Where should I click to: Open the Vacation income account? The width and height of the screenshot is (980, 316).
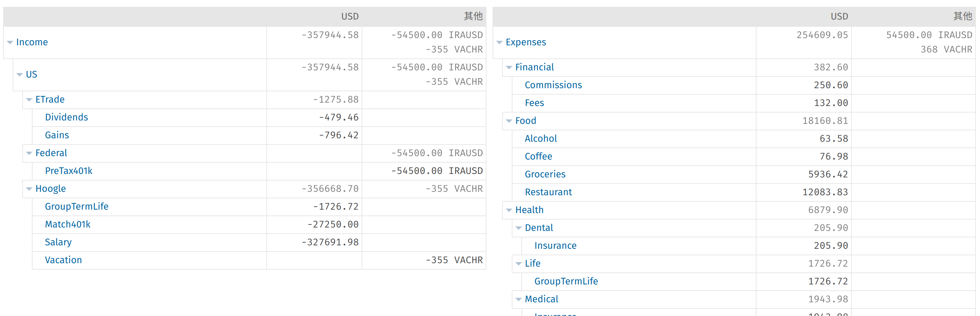click(x=63, y=260)
